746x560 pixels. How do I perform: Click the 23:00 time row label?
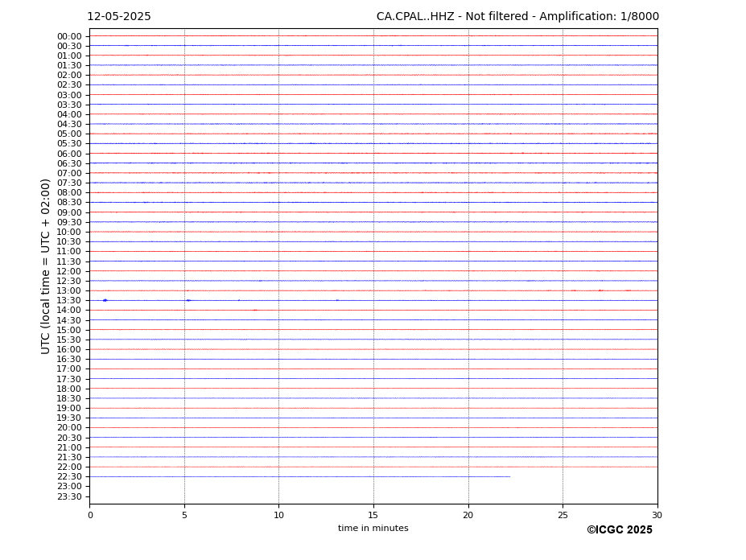point(69,487)
